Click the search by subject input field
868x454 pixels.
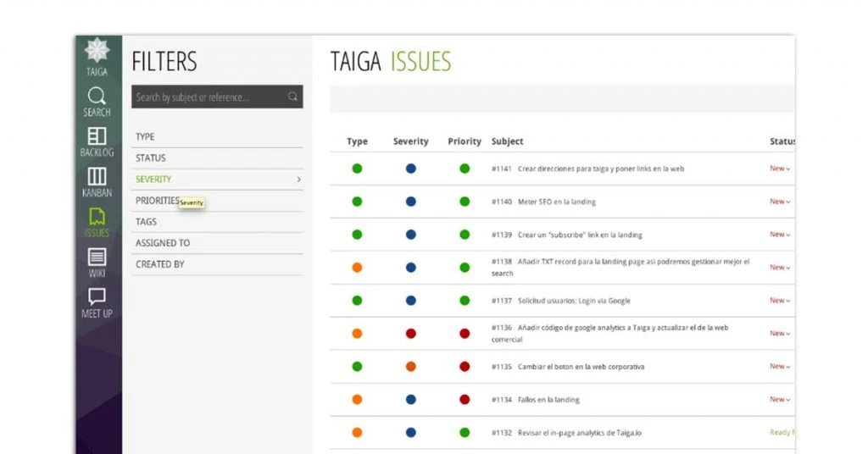208,97
